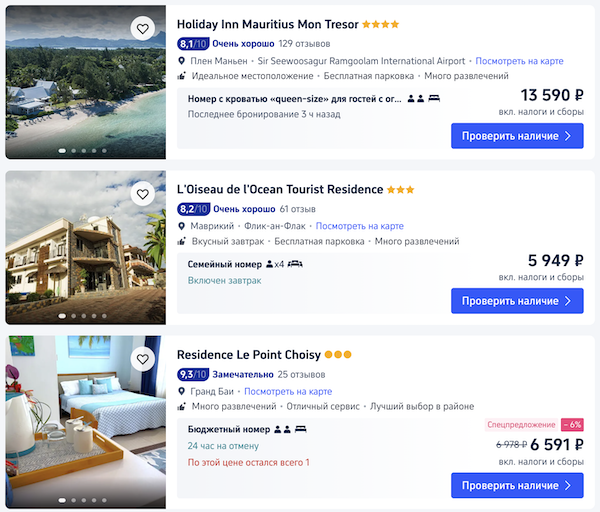Check availability for L'Oiseau de l'Ocean
Viewport: 600px width, 512px height.
pos(517,301)
